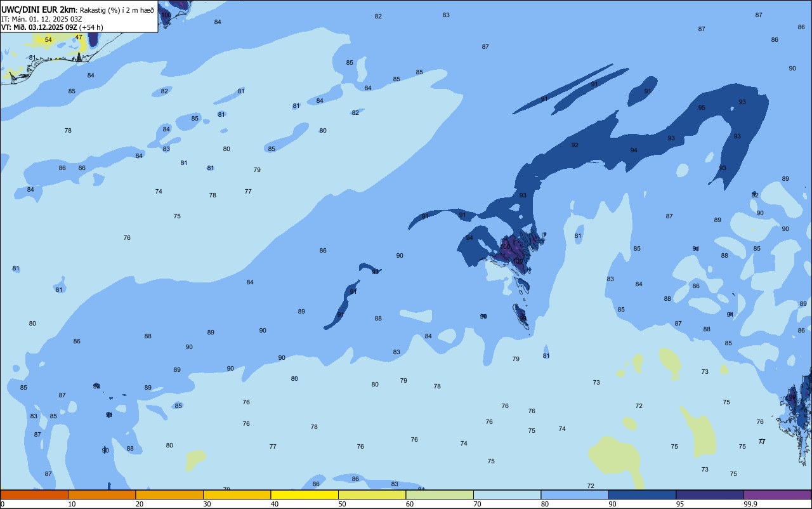812x509 pixels.
Task: Select the amber 20–30 legend swatch
Action: 169,494
